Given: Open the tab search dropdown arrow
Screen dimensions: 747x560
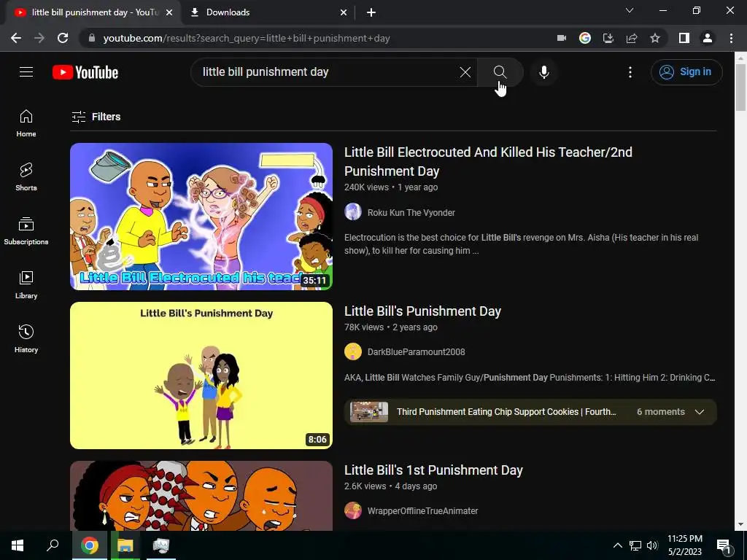Looking at the screenshot, I should pos(630,10).
